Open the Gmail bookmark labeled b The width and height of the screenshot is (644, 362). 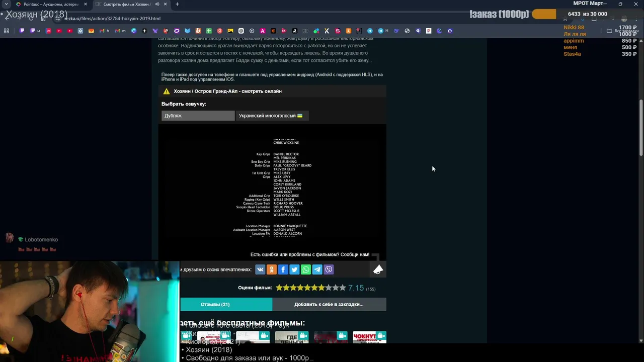[104, 31]
